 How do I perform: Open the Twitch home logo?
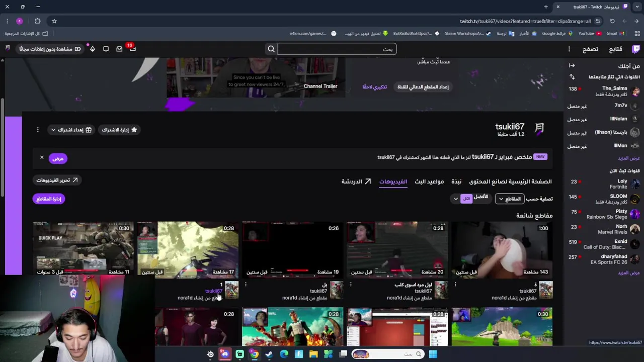[x=636, y=49]
